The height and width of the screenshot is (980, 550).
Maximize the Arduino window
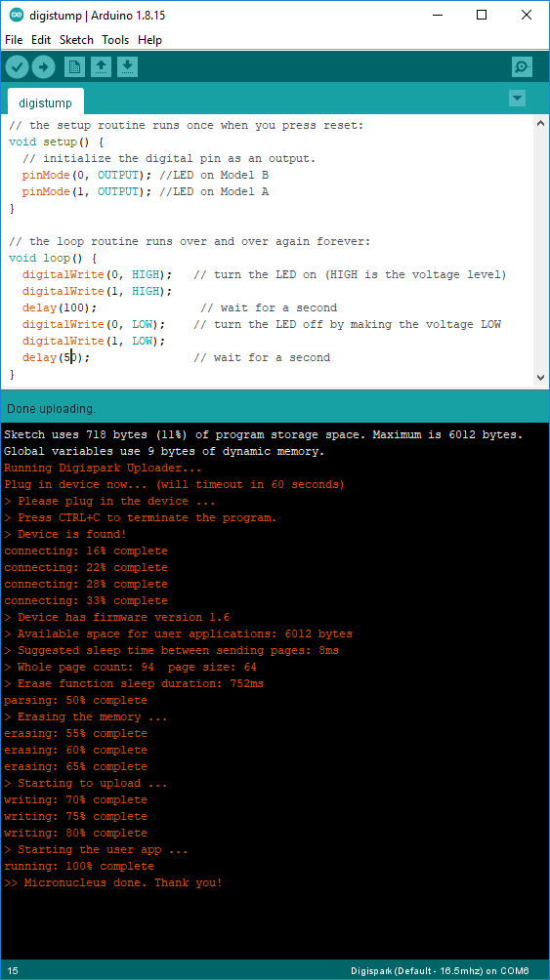(x=482, y=16)
